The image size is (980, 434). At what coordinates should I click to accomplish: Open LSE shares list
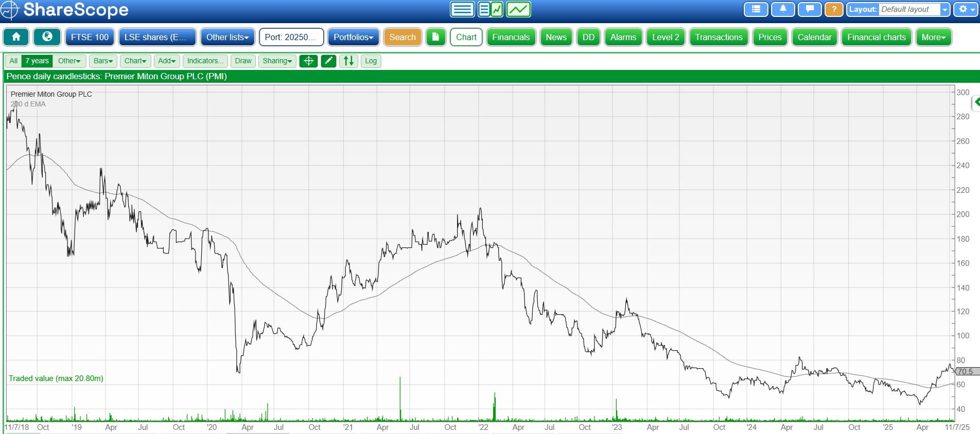pyautogui.click(x=157, y=37)
